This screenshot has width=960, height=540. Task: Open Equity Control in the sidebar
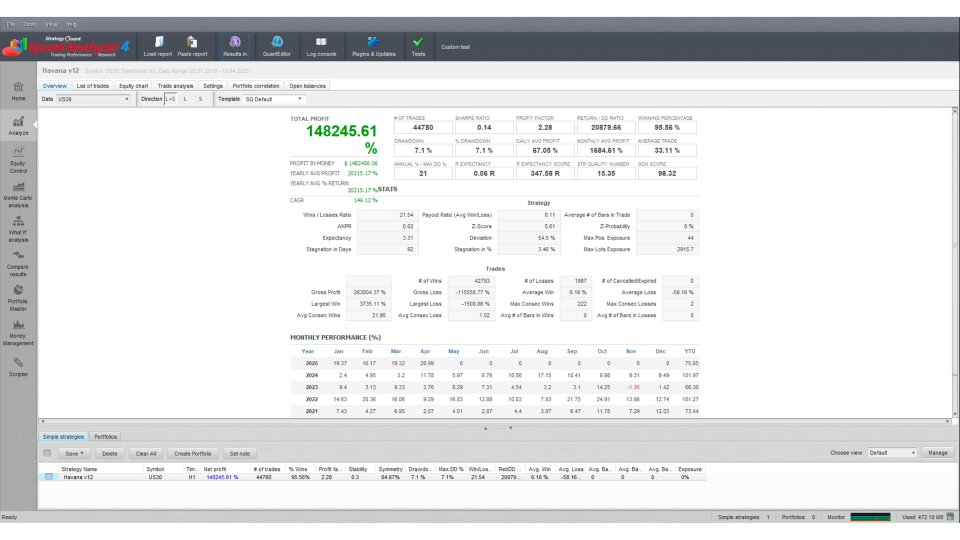pos(18,160)
